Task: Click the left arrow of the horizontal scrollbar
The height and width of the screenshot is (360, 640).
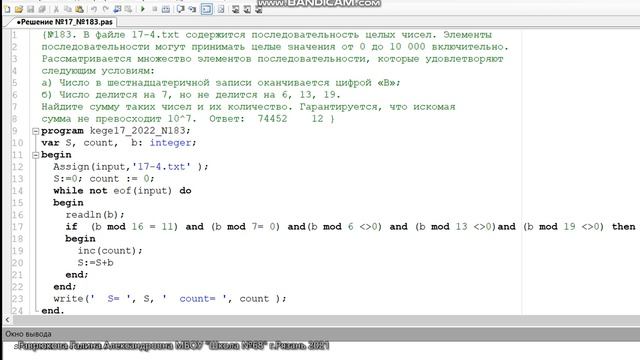Action: point(7,320)
